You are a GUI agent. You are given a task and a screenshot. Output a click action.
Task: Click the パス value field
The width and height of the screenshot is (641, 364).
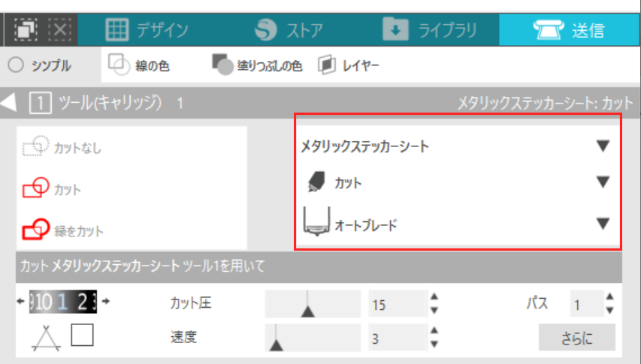(x=587, y=304)
